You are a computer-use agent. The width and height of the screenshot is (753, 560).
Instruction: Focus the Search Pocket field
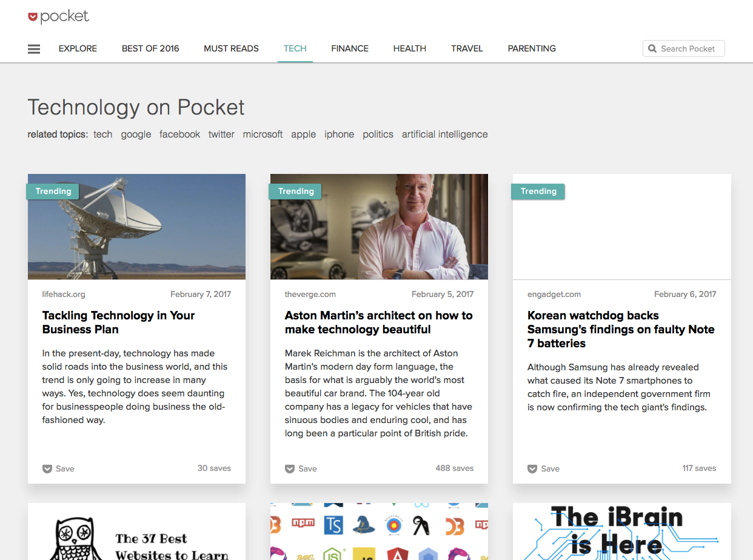(x=684, y=48)
